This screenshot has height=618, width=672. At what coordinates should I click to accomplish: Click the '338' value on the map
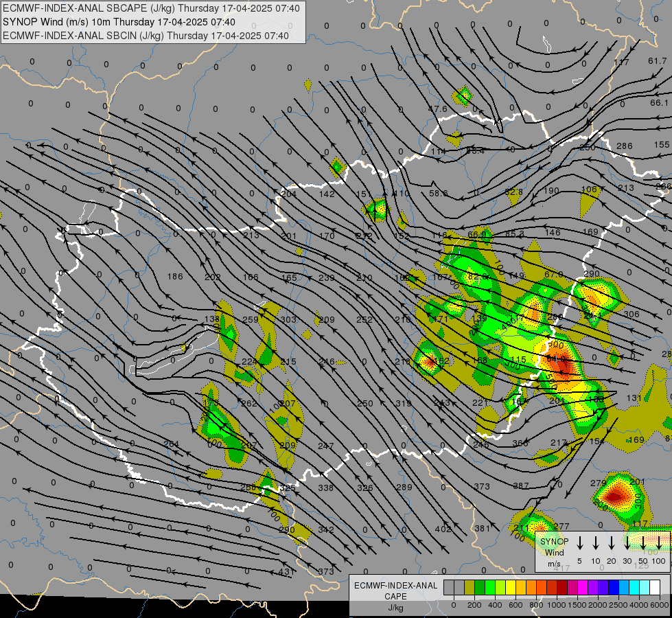[326, 488]
